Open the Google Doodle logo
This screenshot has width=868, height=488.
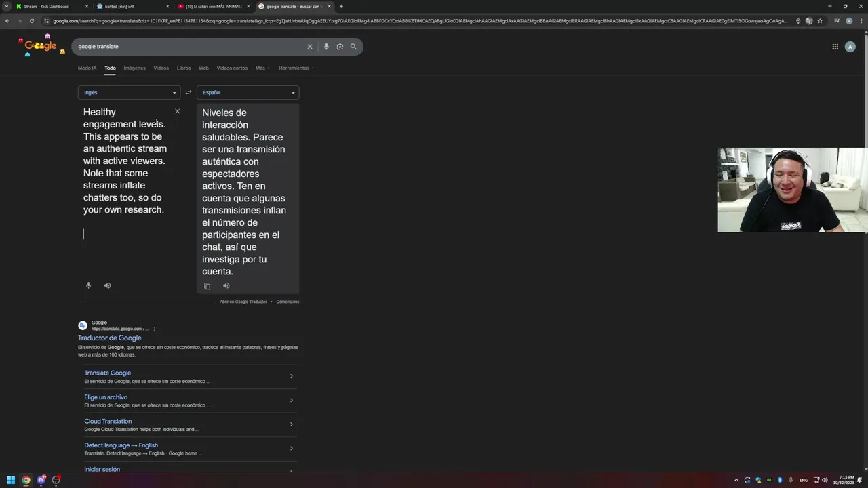tap(41, 45)
